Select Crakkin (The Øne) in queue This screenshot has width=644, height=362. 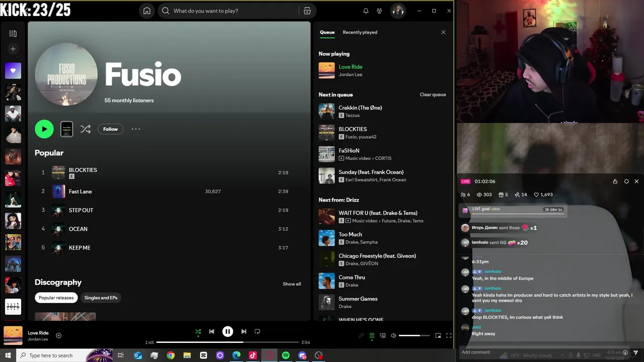(x=382, y=111)
